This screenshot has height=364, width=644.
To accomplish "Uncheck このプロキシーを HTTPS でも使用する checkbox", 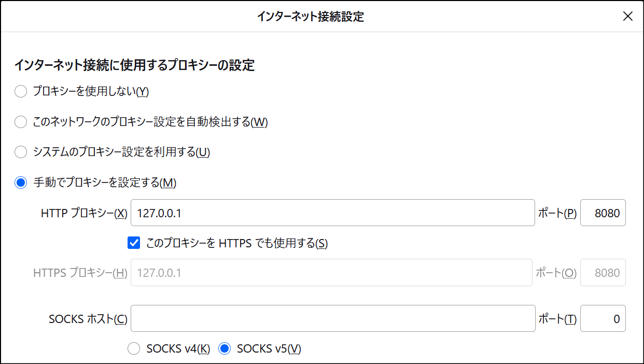I will [x=134, y=243].
